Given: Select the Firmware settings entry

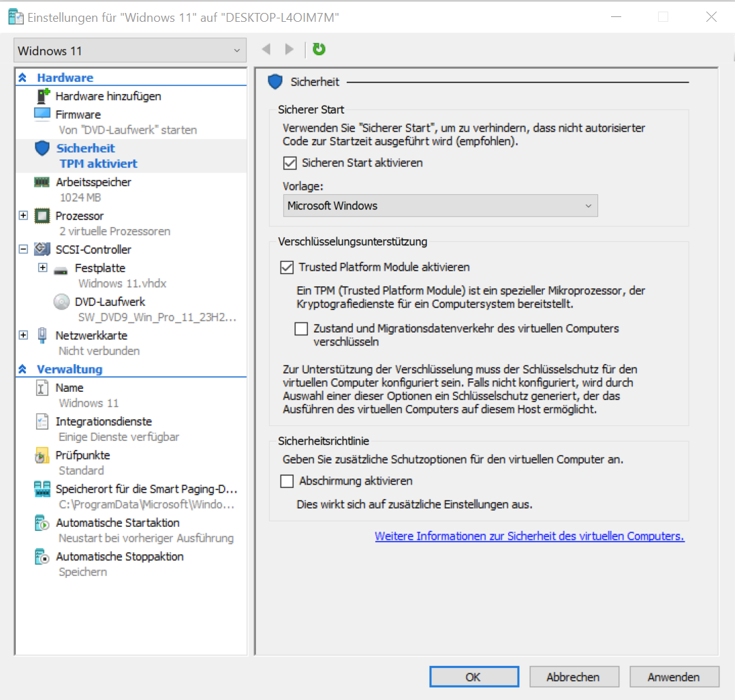Looking at the screenshot, I should coord(78,115).
